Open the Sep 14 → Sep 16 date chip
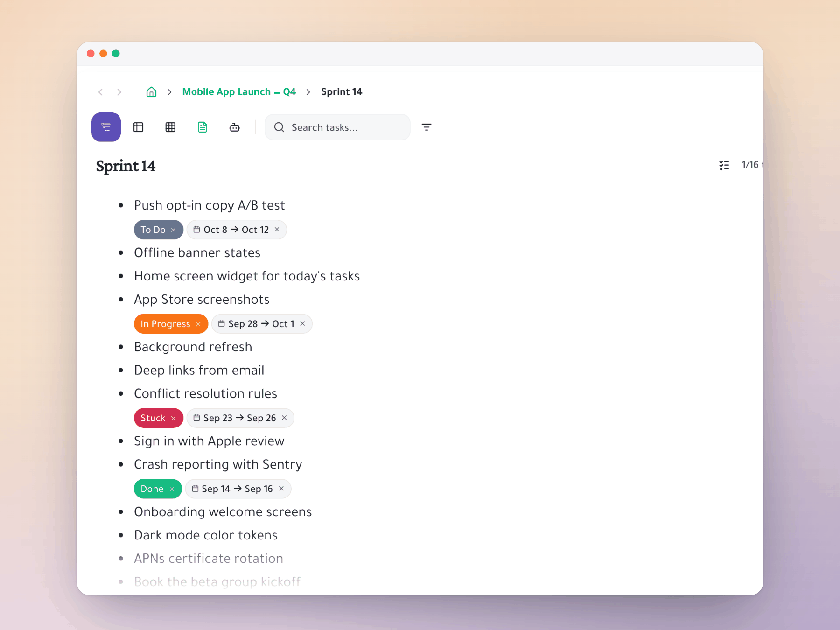The height and width of the screenshot is (630, 840). tap(237, 489)
